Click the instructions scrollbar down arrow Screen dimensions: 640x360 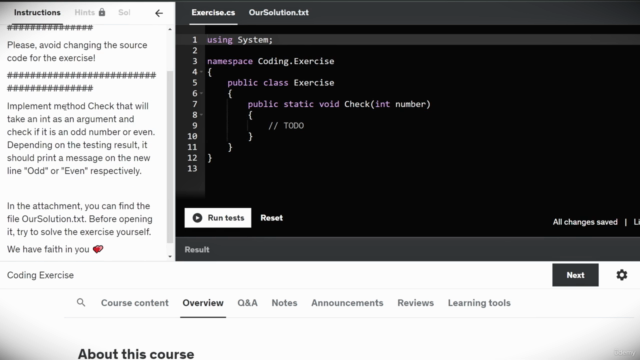170,256
